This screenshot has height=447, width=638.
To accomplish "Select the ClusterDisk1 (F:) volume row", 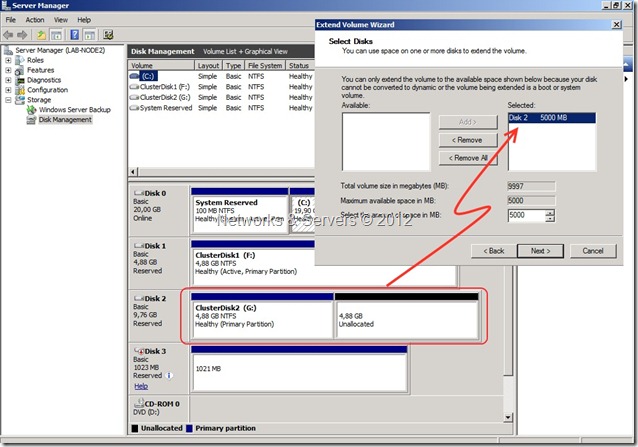I will 222,87.
